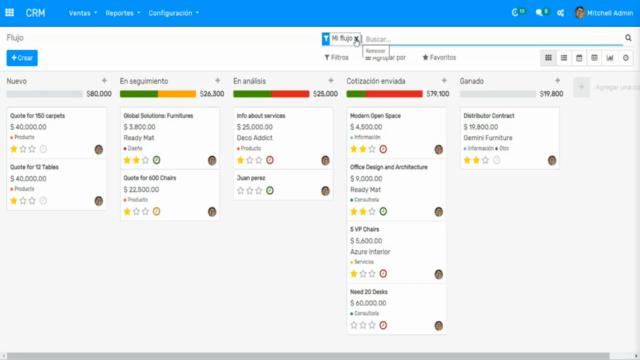Click the search magnifier icon
Image resolution: width=640 pixels, height=360 pixels.
click(628, 38)
